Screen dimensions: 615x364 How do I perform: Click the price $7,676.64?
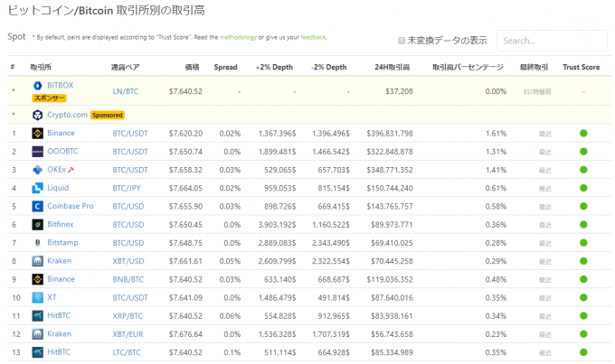[185, 334]
